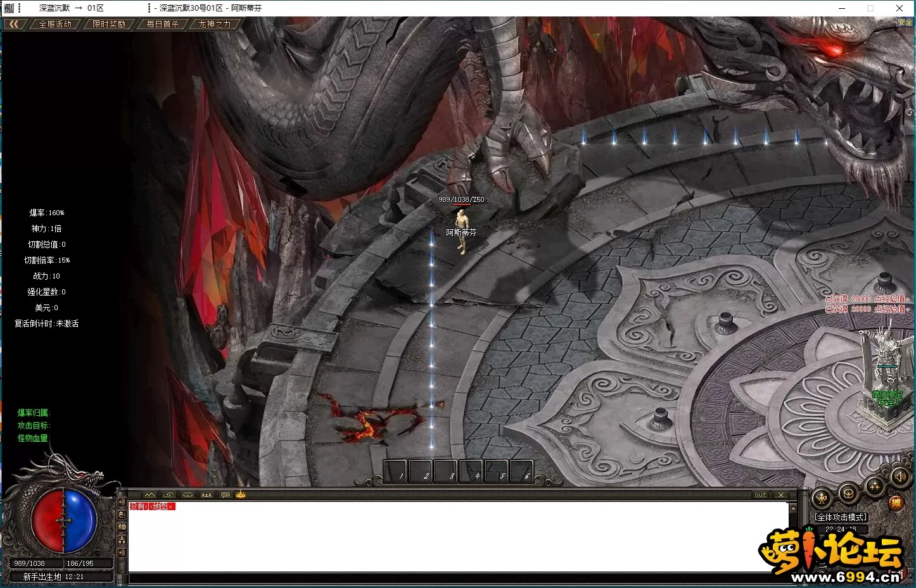Click the window title bar app icon
The width and height of the screenshot is (916, 588).
coord(9,8)
